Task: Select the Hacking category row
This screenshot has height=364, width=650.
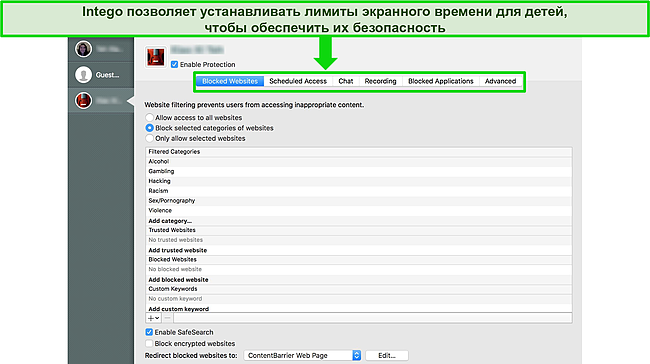Action: point(359,181)
